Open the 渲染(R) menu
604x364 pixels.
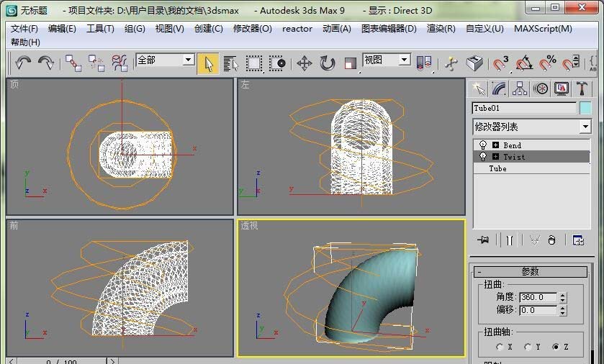441,29
